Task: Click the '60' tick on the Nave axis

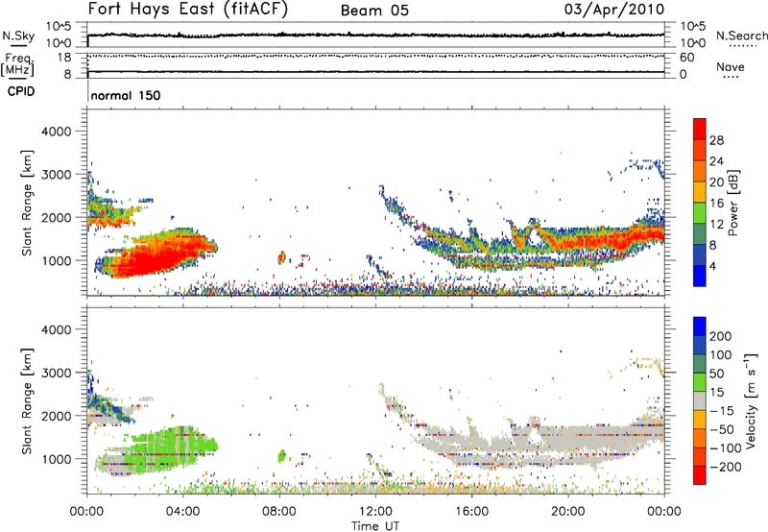Action: [686, 58]
